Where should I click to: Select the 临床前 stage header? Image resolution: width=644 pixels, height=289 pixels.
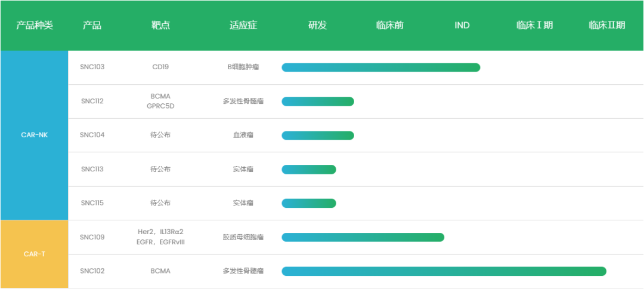pos(389,25)
